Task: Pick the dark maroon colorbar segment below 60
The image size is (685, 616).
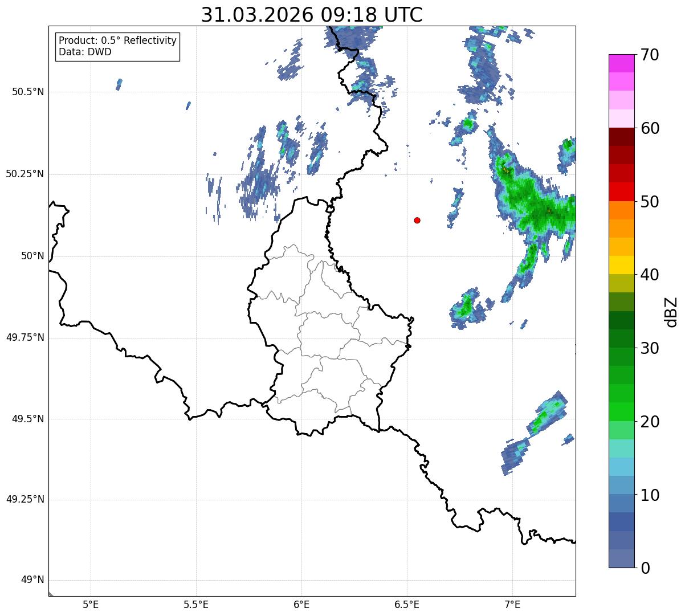Action: pyautogui.click(x=621, y=137)
